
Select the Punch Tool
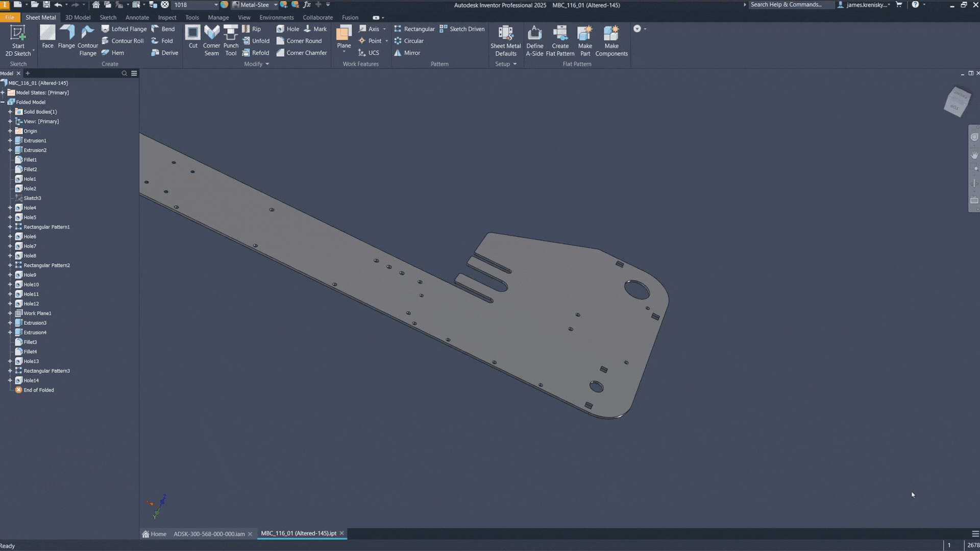[231, 41]
